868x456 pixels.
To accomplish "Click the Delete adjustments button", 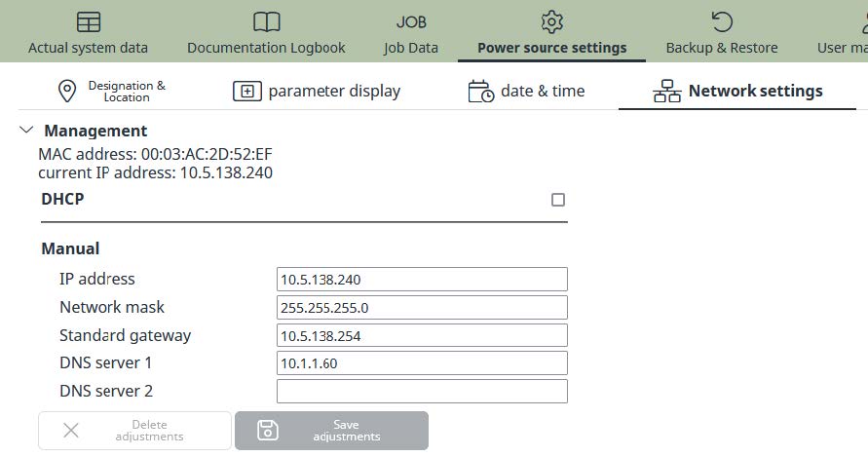I will [x=134, y=431].
